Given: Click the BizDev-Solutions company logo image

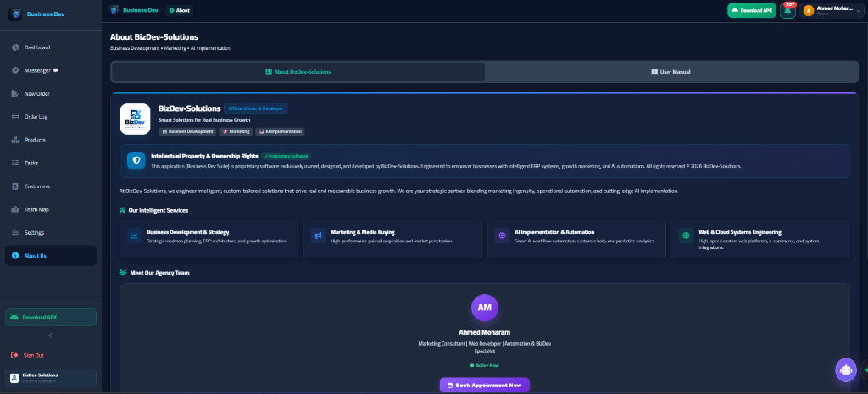Looking at the screenshot, I should (135, 119).
